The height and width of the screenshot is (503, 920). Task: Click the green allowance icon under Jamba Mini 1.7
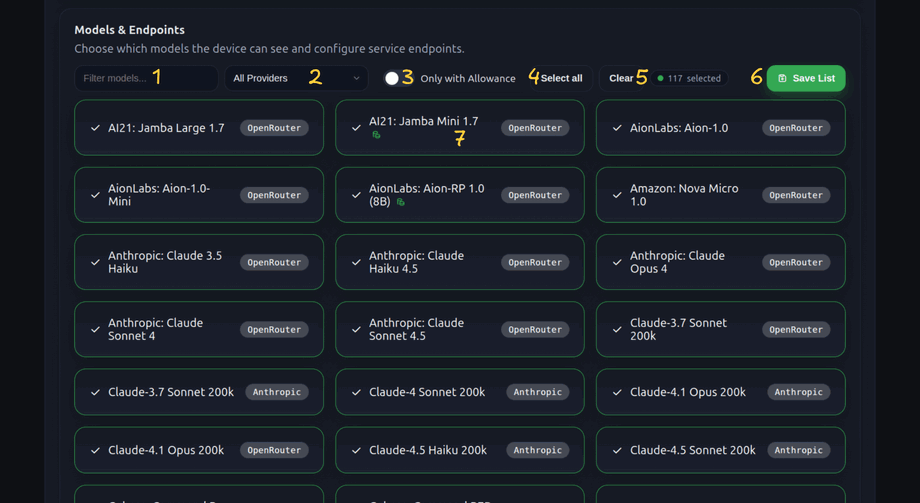[x=377, y=135]
